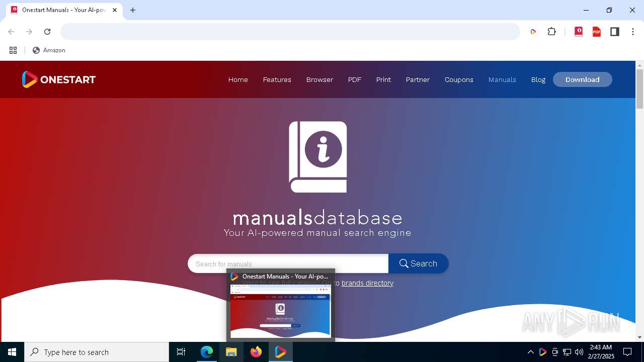The width and height of the screenshot is (644, 362).
Task: Click the red Manuals extension icon
Action: (579, 32)
